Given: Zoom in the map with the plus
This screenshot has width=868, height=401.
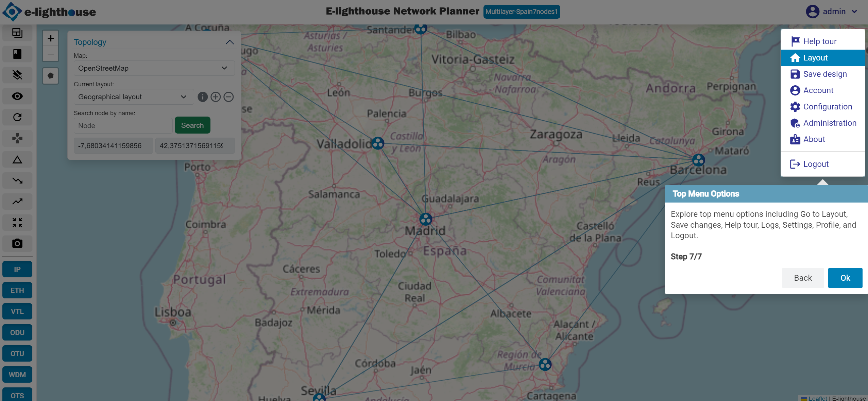Looking at the screenshot, I should [51, 38].
